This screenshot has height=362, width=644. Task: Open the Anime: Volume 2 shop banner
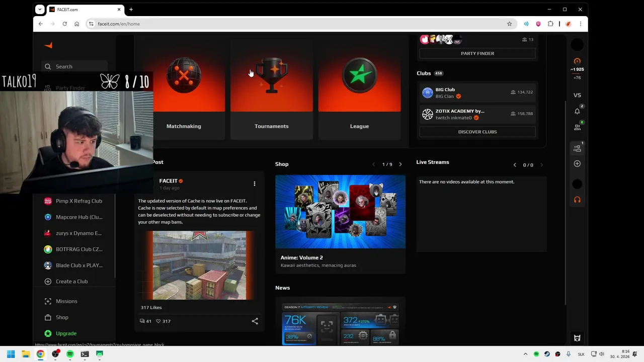[340, 212]
